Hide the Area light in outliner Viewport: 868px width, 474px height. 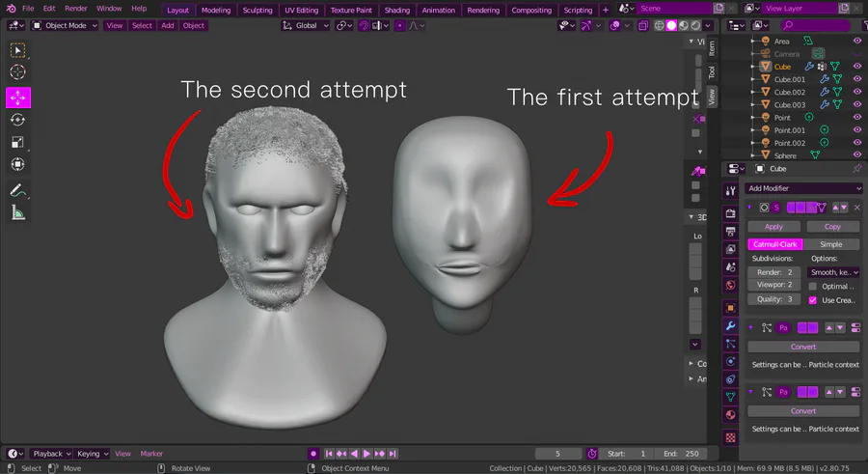pyautogui.click(x=857, y=41)
